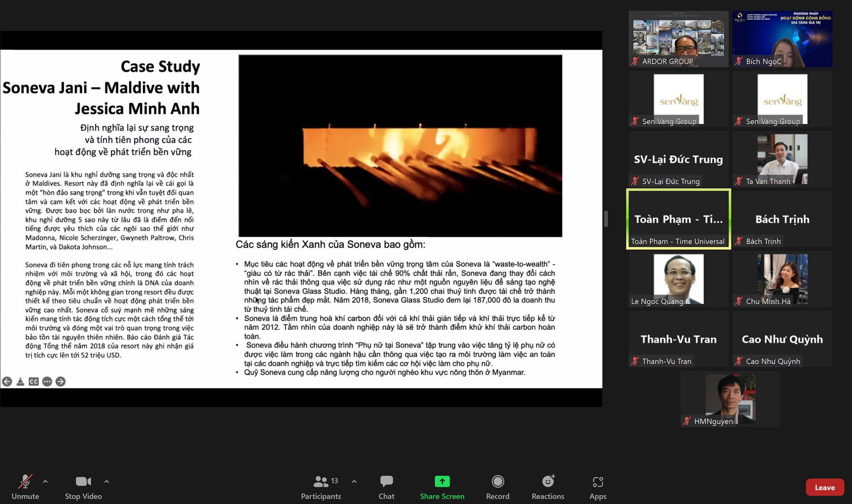
Task: Click the green Share Screen button
Action: (442, 487)
